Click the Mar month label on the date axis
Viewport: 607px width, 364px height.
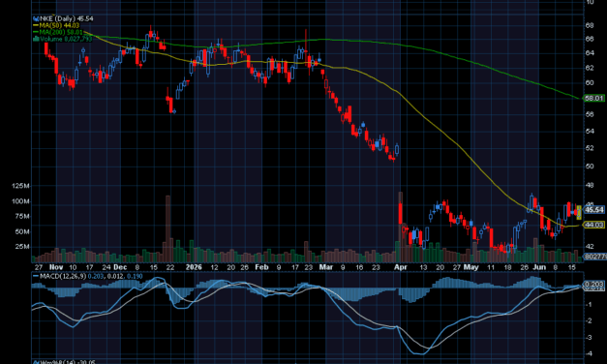click(326, 267)
